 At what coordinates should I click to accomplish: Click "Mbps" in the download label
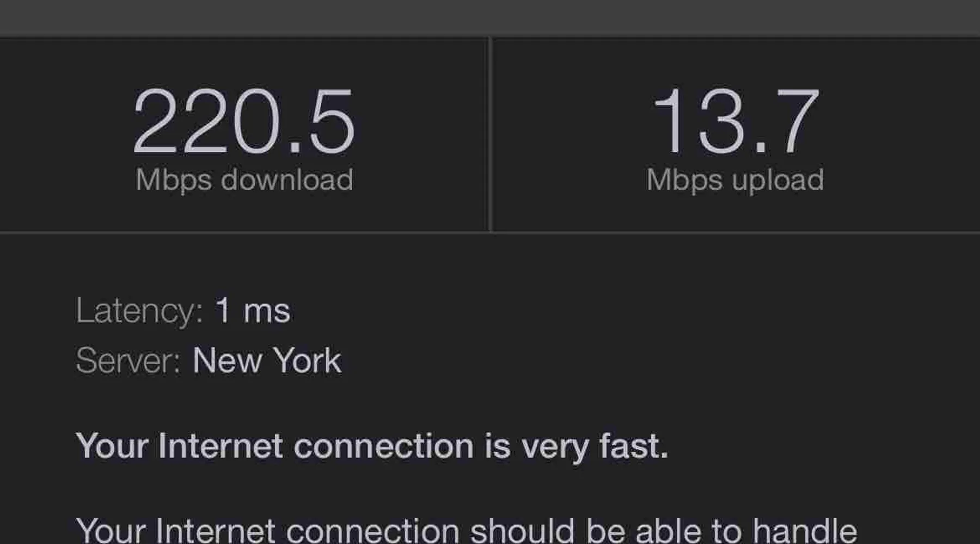point(173,180)
